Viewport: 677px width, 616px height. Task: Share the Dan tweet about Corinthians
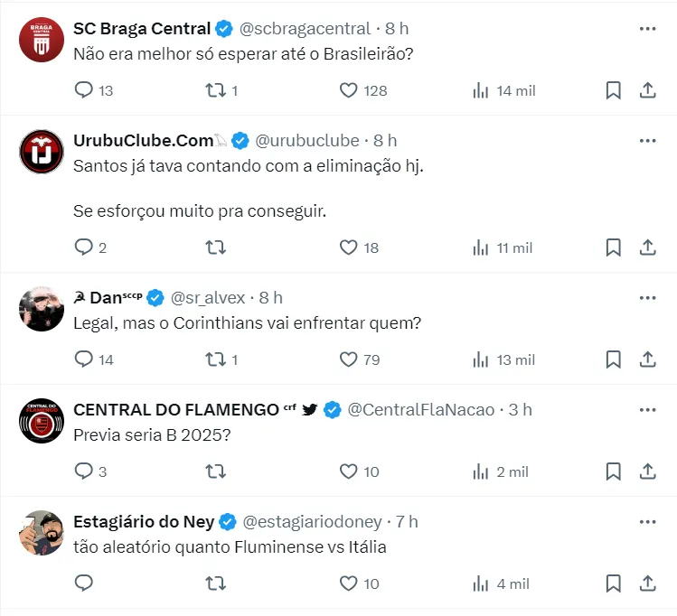click(647, 359)
